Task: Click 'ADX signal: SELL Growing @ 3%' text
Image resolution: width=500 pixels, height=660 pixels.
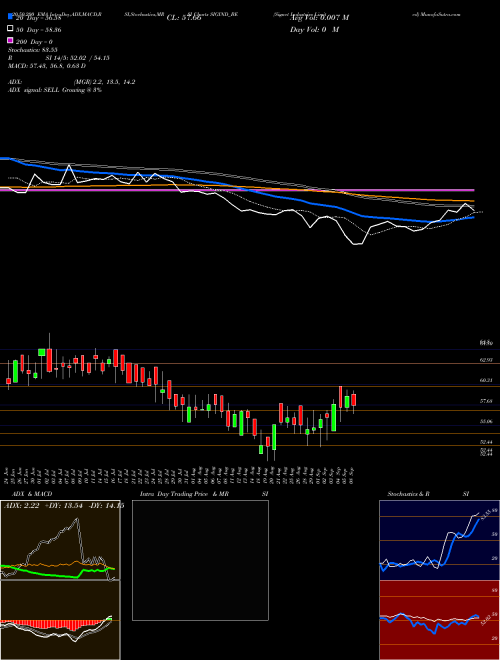Action: tap(55, 90)
